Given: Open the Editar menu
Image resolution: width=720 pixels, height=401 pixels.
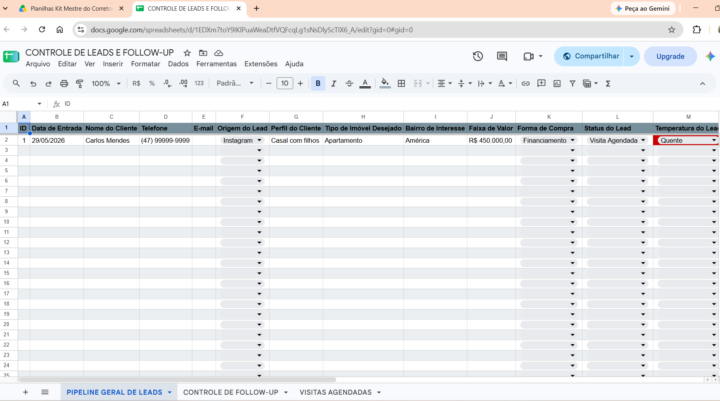Looking at the screenshot, I should pos(67,64).
